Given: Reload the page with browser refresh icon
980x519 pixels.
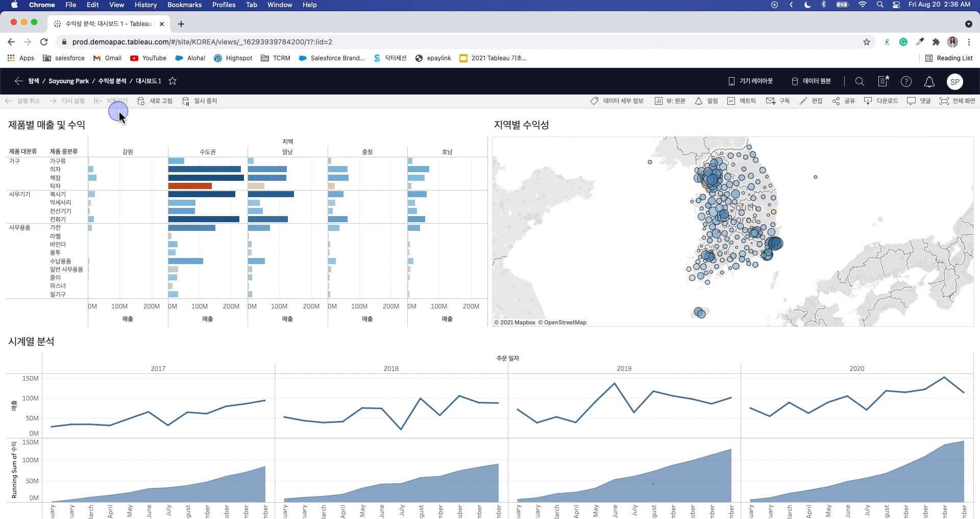Looking at the screenshot, I should pos(44,42).
